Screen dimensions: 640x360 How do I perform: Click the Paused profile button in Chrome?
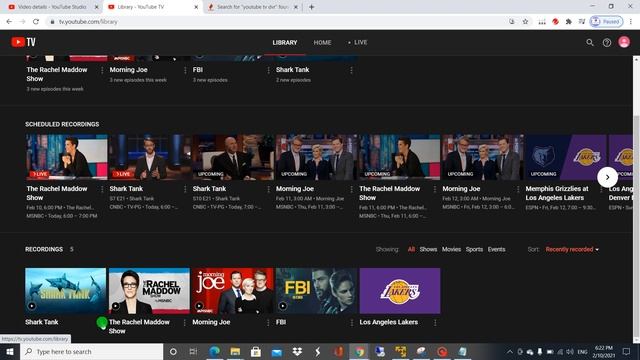point(607,22)
